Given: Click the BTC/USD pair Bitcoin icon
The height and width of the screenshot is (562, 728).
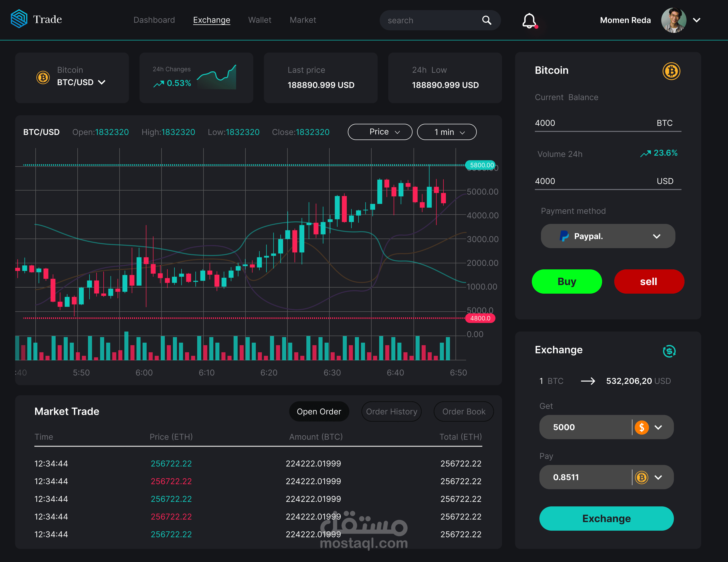Looking at the screenshot, I should coord(43,78).
